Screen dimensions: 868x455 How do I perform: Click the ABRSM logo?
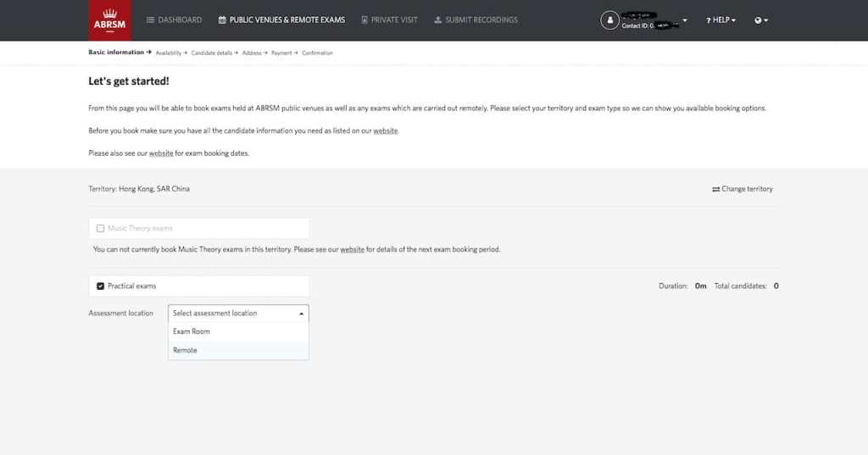[109, 20]
